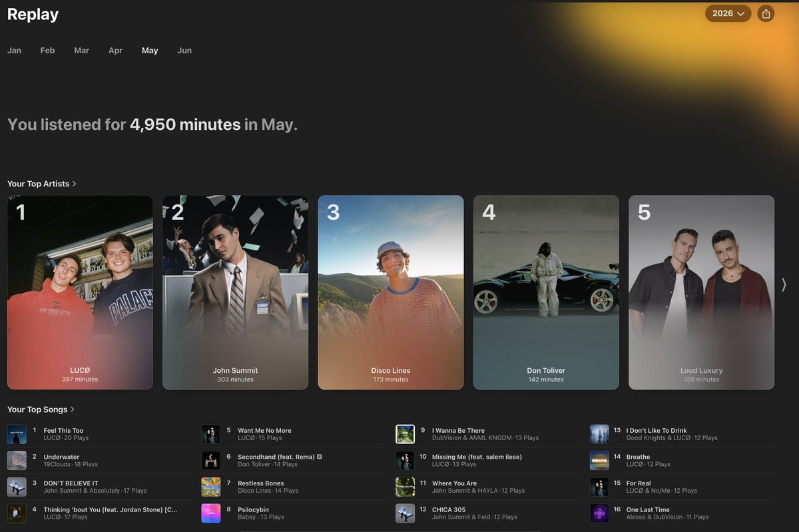Screen dimensions: 799x532
Task: Open the Loud Luxury artist card
Action: [x=701, y=292]
